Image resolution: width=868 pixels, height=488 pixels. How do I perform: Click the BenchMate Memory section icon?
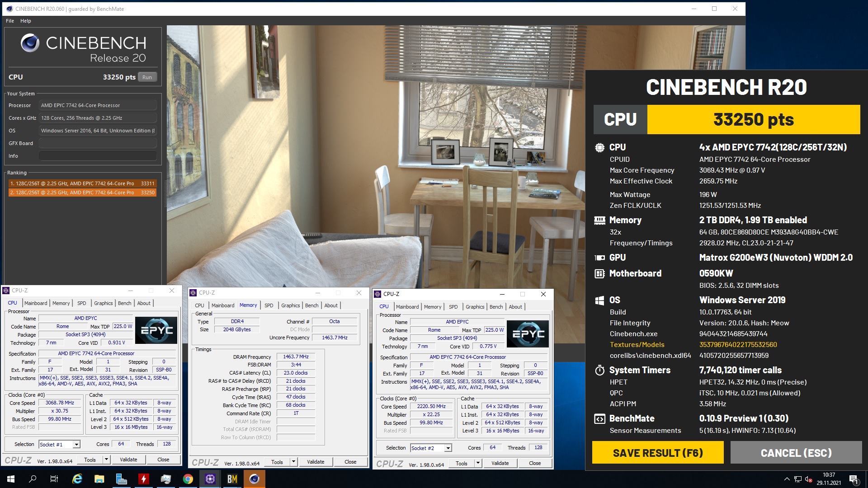pos(599,220)
